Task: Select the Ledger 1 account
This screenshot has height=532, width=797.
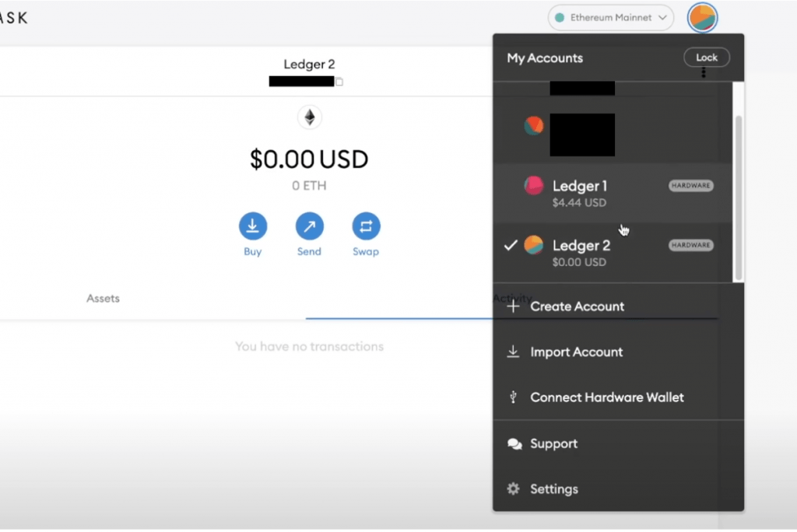Action: click(613, 193)
